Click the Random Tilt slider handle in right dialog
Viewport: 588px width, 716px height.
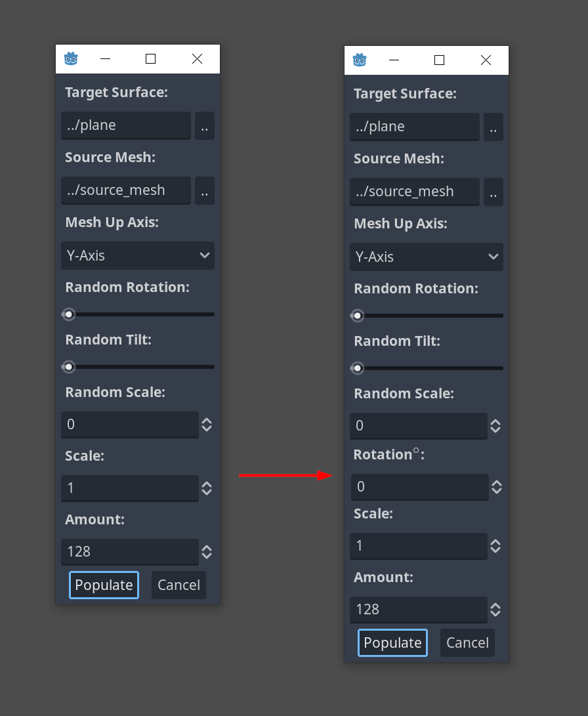click(x=357, y=368)
